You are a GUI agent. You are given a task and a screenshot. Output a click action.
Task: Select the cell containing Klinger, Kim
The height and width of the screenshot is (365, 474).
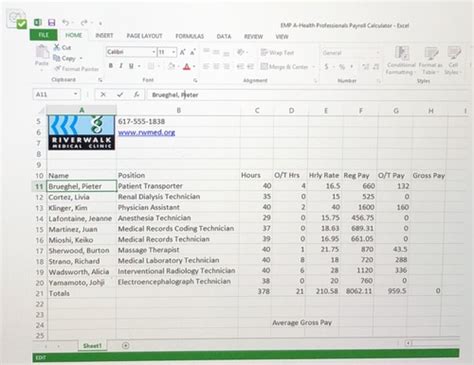82,208
